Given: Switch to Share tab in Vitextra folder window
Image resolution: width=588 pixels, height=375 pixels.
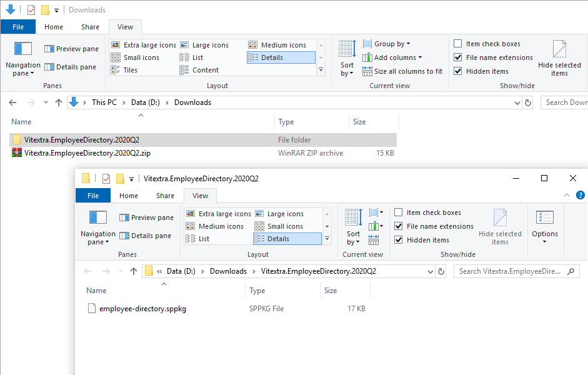Looking at the screenshot, I should coord(166,196).
